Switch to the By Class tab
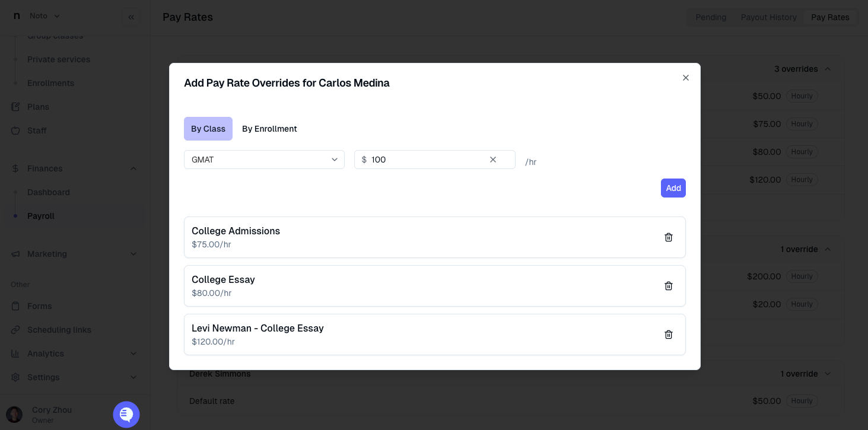 tap(208, 129)
